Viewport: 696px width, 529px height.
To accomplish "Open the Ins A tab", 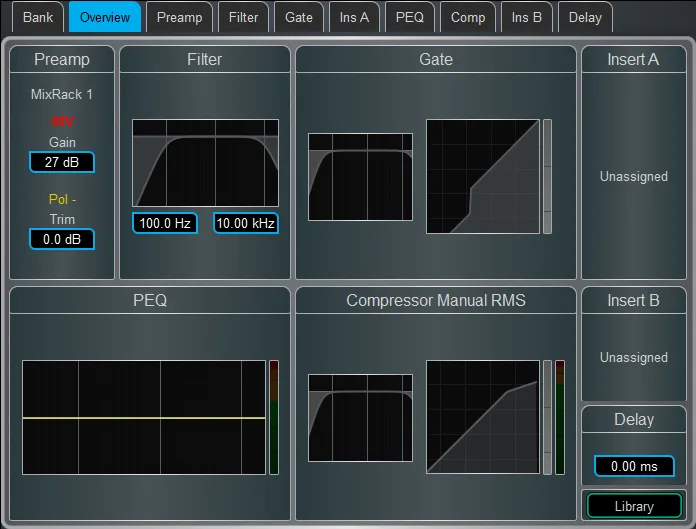I will [354, 17].
